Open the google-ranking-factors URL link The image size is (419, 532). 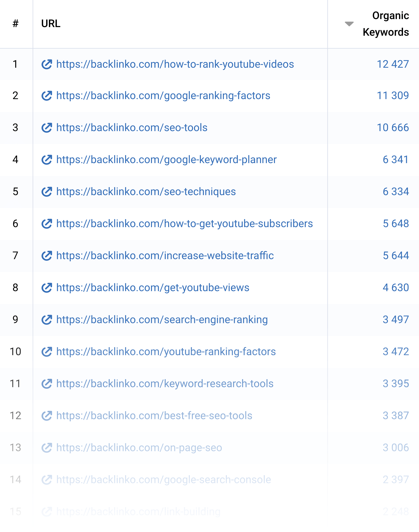pyautogui.click(x=163, y=96)
